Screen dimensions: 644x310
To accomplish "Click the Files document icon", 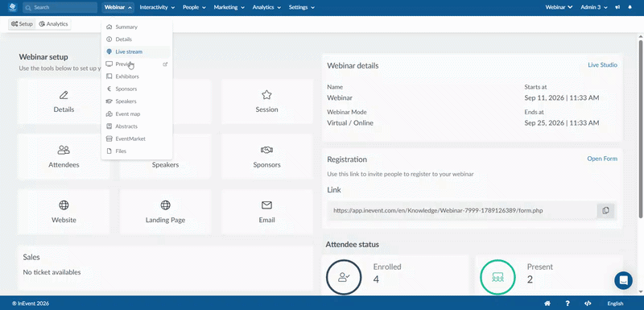I will click(109, 151).
